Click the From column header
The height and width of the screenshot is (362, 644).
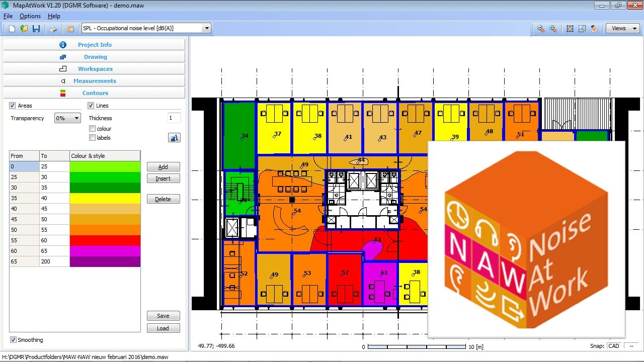pos(24,156)
